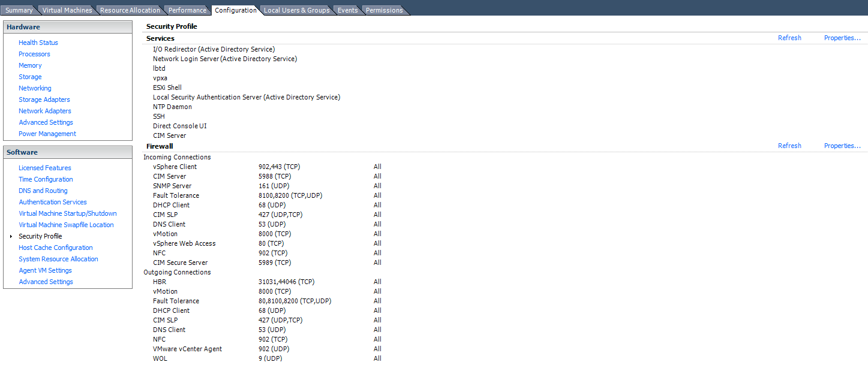
Task: Select the Network Login Server service
Action: [x=225, y=59]
